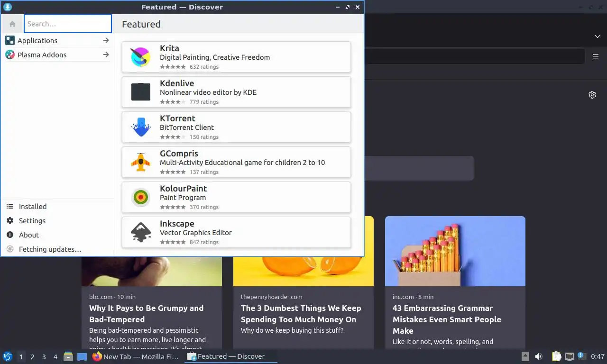Image resolution: width=607 pixels, height=364 pixels.
Task: Open the application launcher menu in taskbar
Action: point(8,357)
